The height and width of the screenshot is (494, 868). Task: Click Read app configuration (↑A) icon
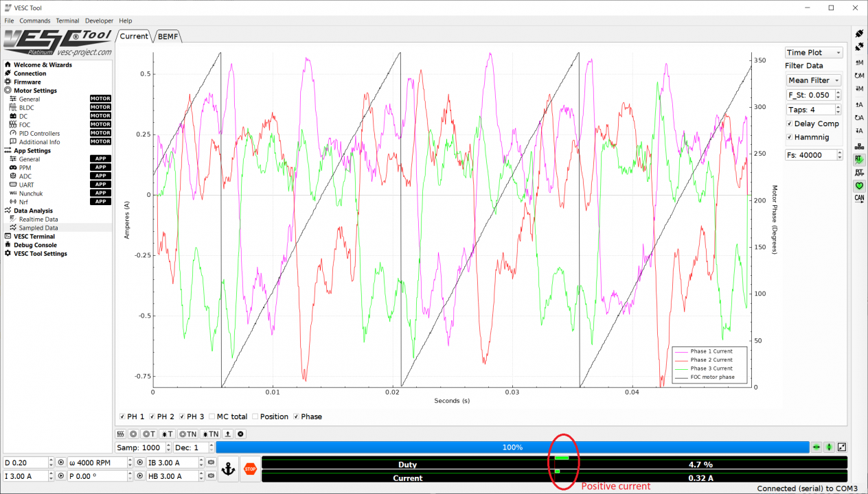tap(859, 104)
